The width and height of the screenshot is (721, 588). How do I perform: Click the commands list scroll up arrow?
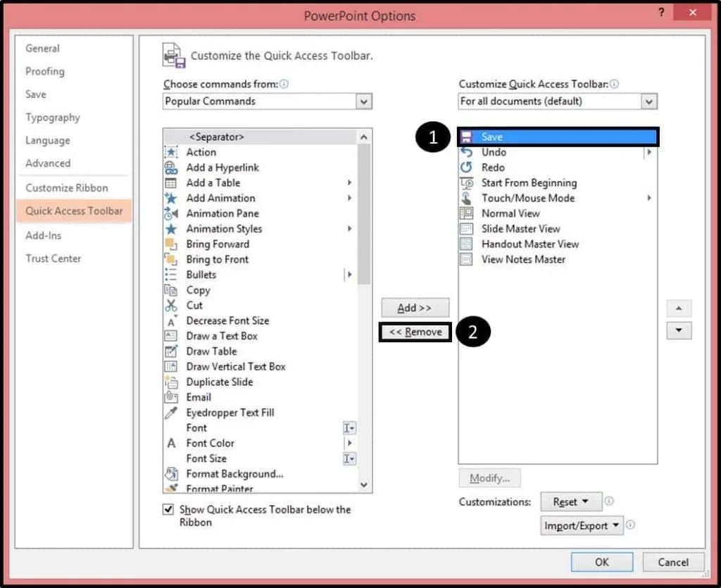coord(364,137)
